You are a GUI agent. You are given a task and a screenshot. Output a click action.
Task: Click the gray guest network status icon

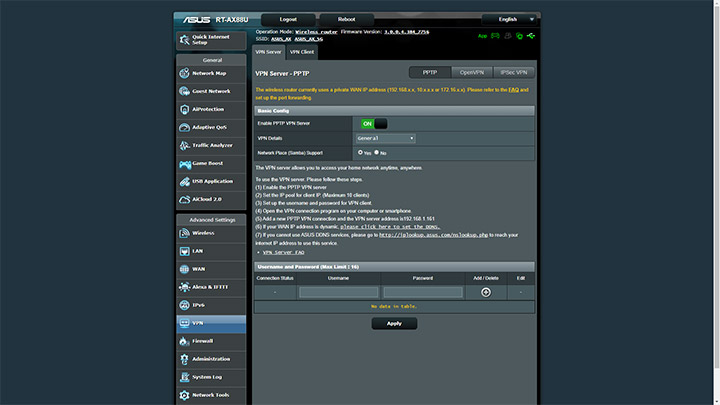tap(507, 36)
